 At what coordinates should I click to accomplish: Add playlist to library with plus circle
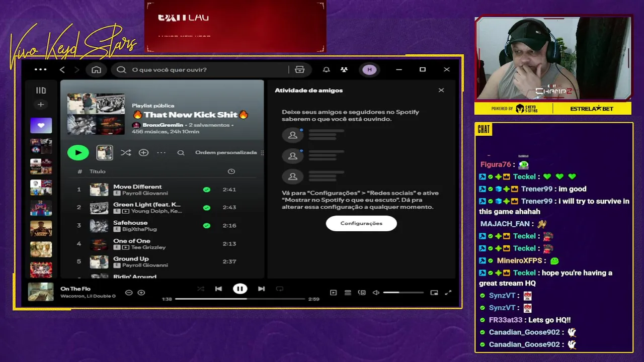[143, 152]
